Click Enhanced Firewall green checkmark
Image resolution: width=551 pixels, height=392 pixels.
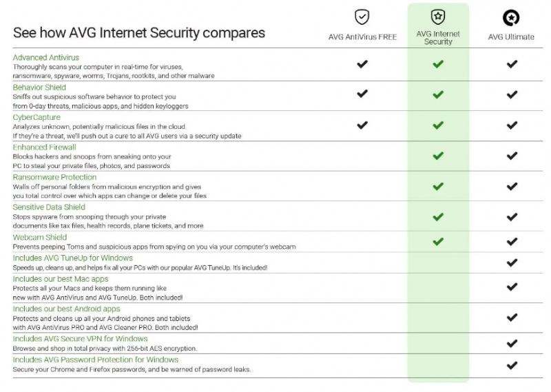tap(438, 156)
